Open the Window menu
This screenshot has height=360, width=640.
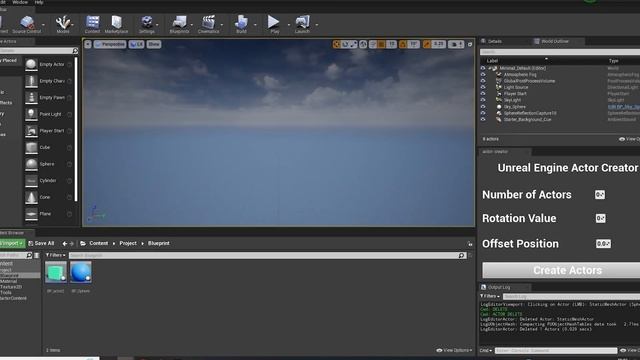(x=20, y=2)
